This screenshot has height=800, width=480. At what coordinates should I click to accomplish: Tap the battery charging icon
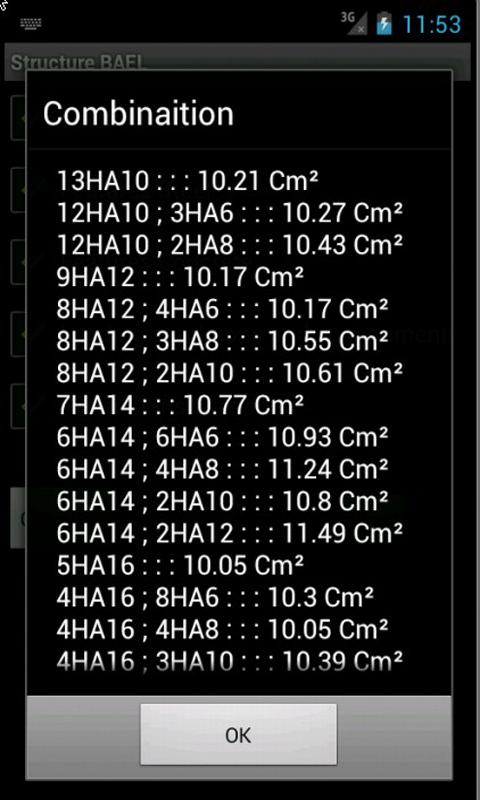384,23
